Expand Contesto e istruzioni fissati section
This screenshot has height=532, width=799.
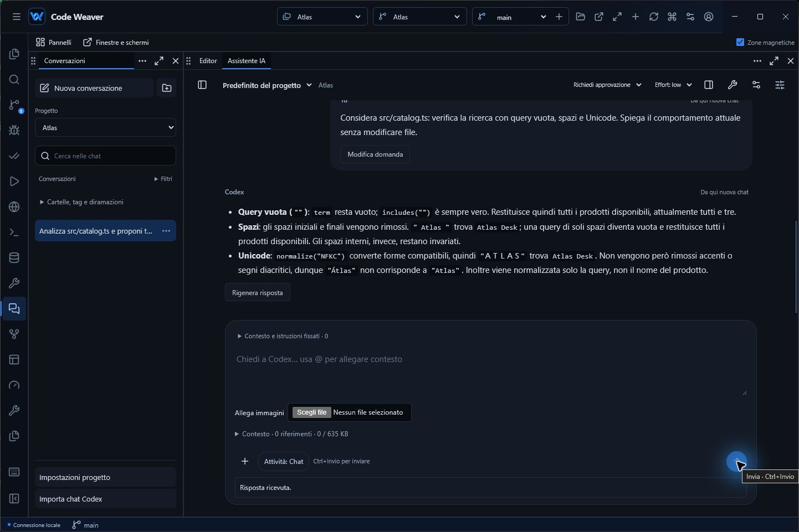(x=283, y=336)
